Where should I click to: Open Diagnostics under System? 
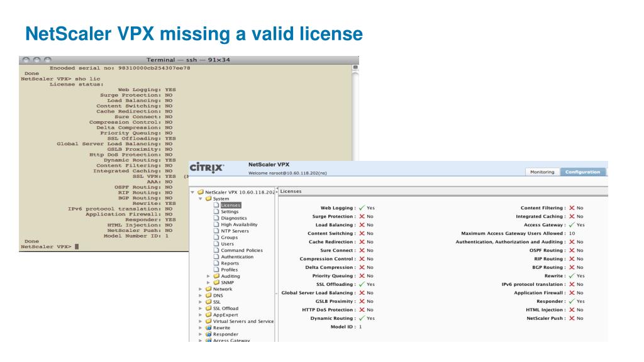234,218
